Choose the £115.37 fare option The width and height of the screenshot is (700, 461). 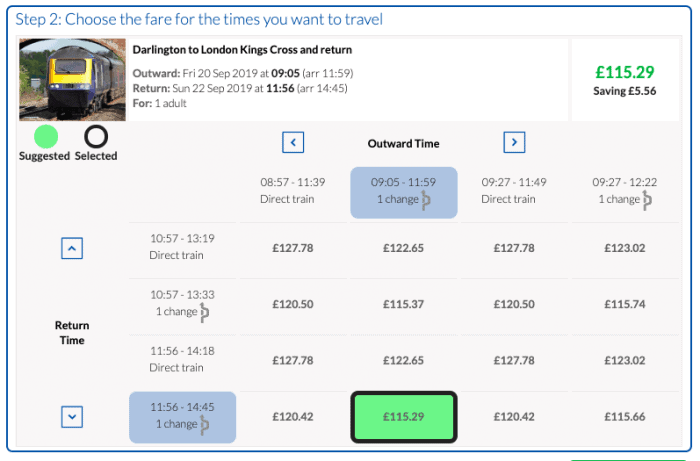point(404,305)
